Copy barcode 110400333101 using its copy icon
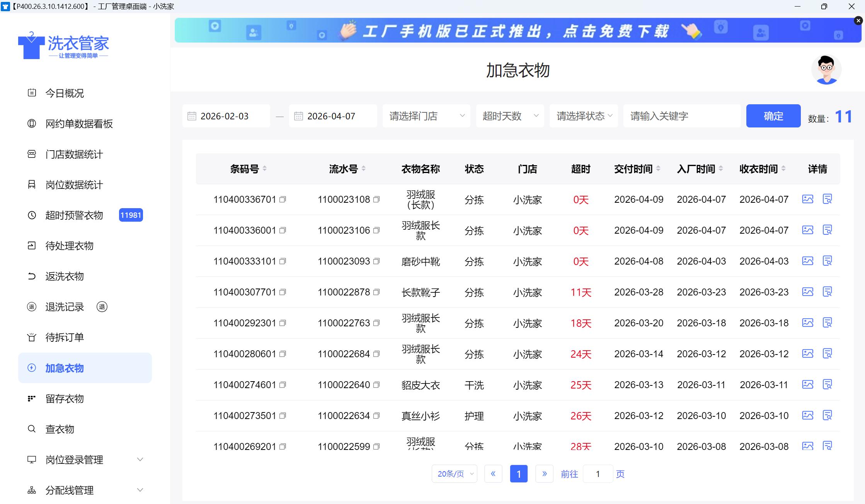This screenshot has height=504, width=865. pyautogui.click(x=283, y=261)
